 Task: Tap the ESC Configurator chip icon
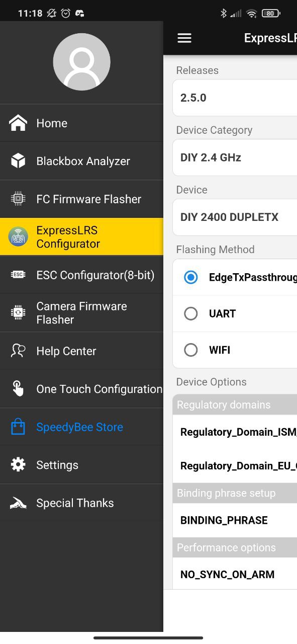18,275
